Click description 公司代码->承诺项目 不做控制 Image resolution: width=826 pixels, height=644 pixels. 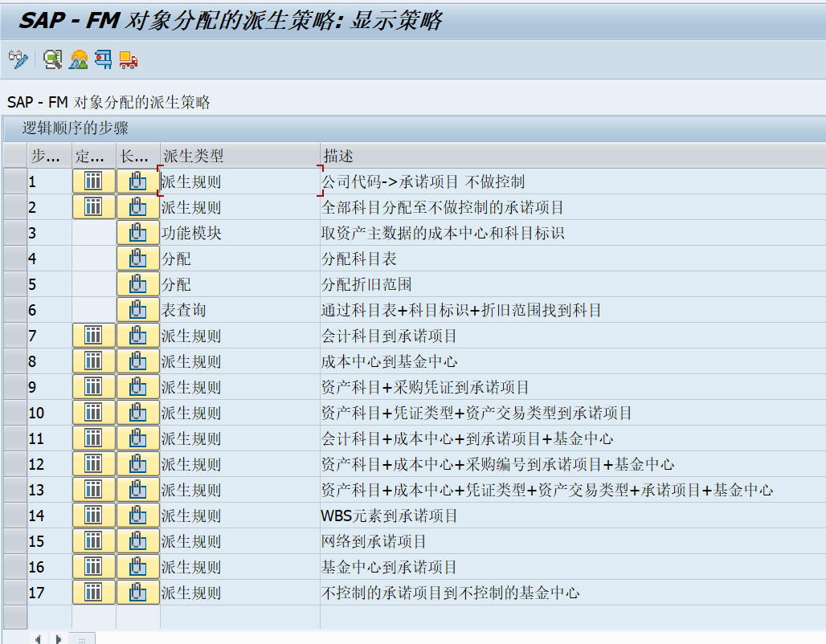(423, 181)
